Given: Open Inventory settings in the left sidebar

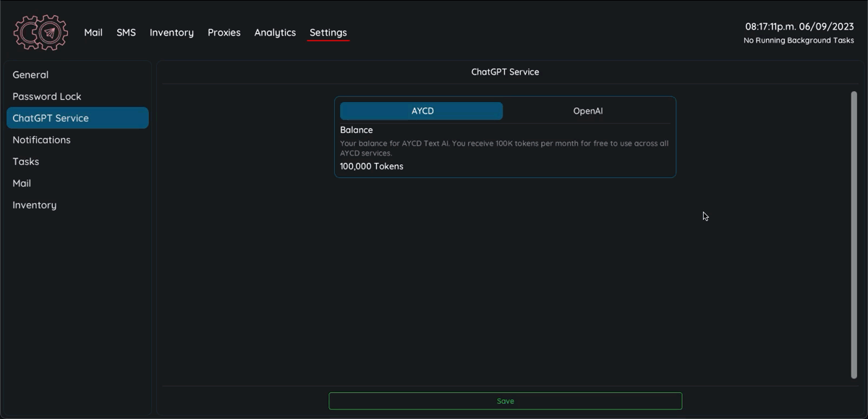Looking at the screenshot, I should pyautogui.click(x=34, y=205).
